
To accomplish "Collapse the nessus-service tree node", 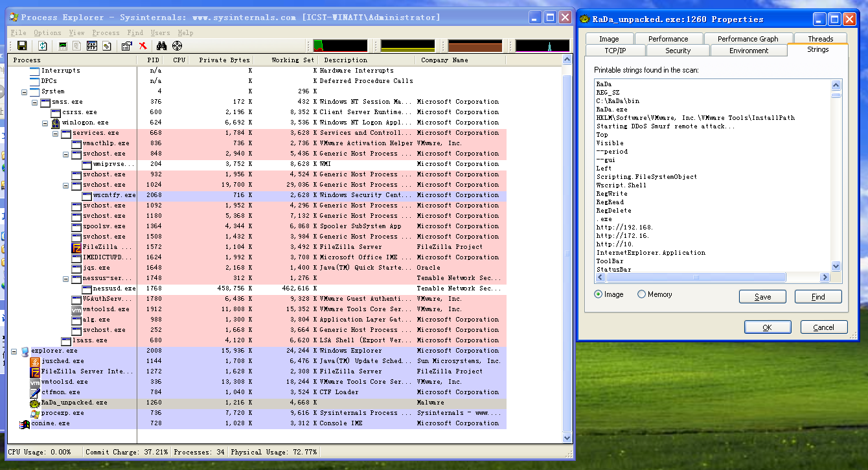I will coord(66,278).
